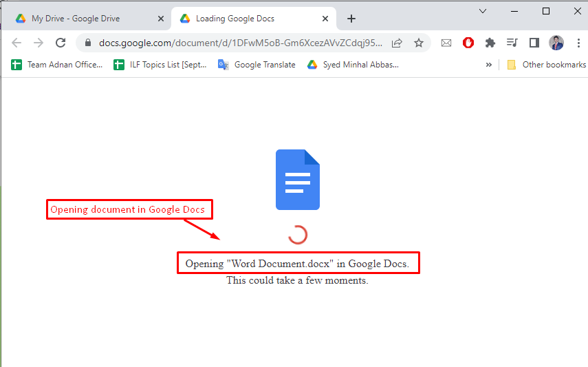
Task: Click the Google Docs file icon
Action: click(x=298, y=180)
